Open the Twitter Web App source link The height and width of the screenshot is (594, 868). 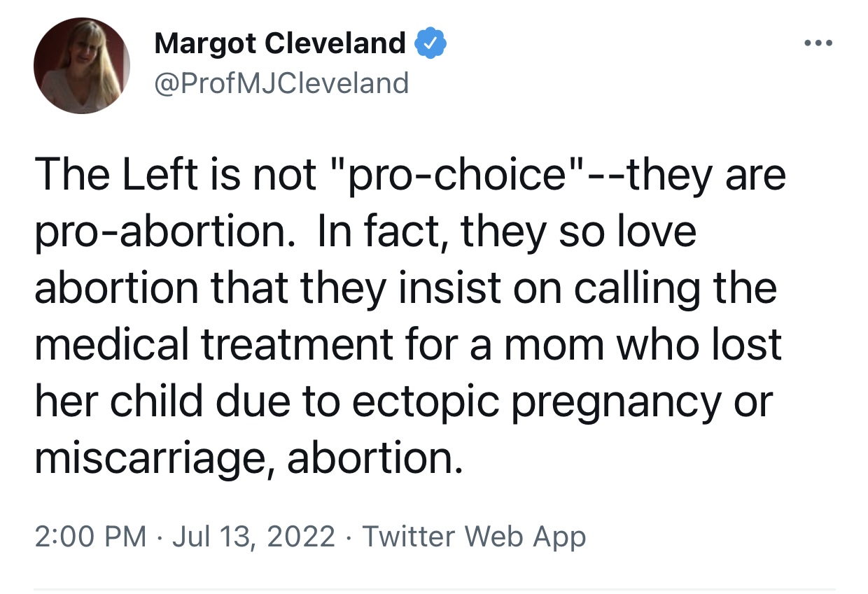click(474, 537)
